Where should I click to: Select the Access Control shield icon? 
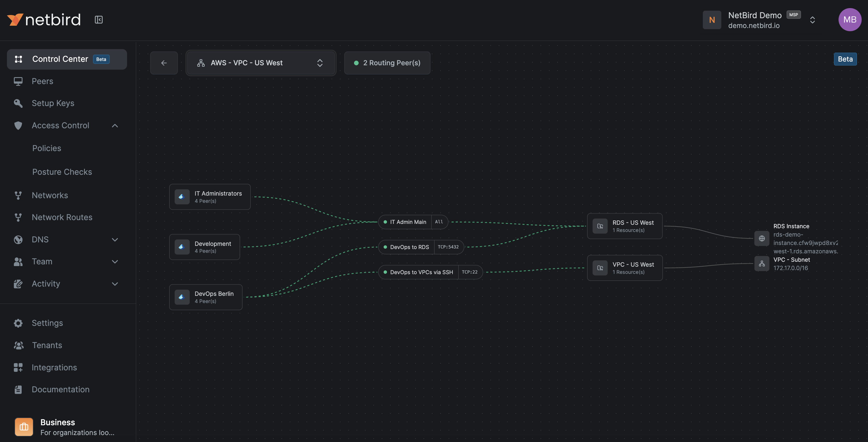pyautogui.click(x=18, y=125)
